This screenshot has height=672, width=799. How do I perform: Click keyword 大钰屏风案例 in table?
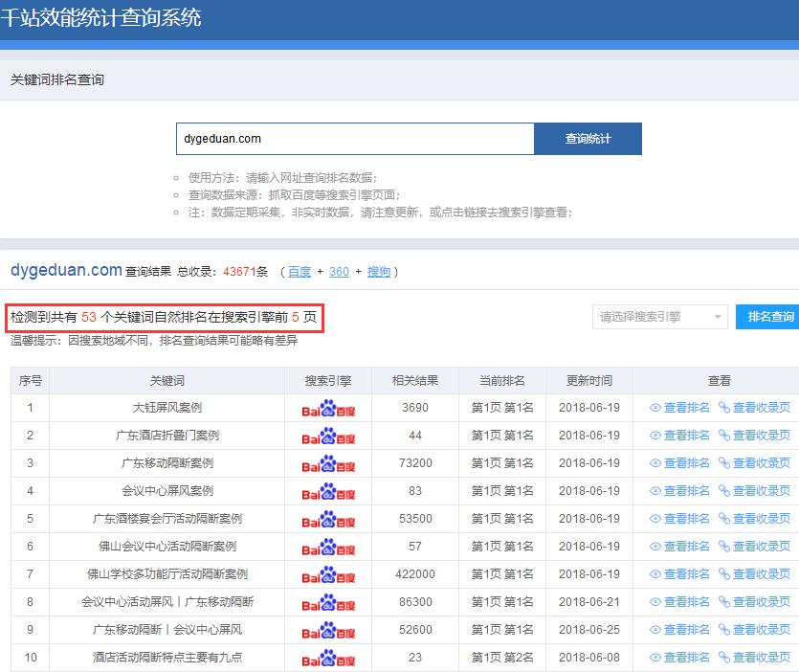(166, 408)
